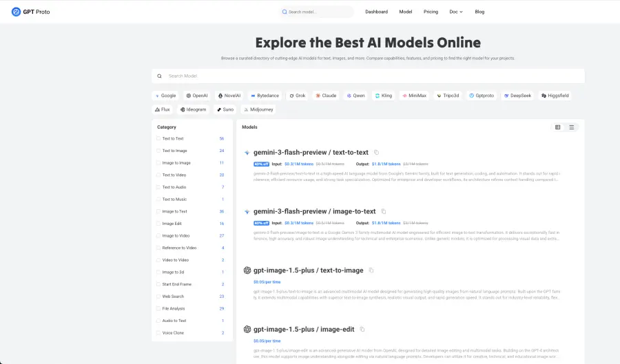Open the Blog nav item

pyautogui.click(x=479, y=12)
